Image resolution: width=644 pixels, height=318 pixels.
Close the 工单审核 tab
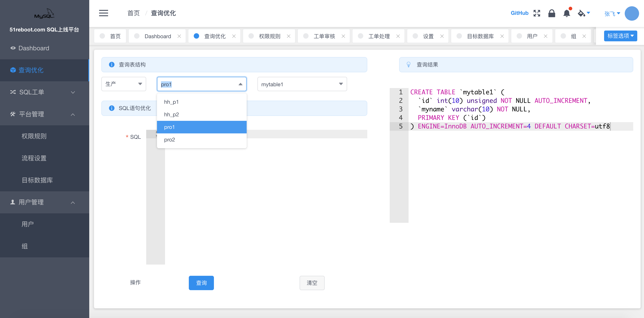point(343,36)
